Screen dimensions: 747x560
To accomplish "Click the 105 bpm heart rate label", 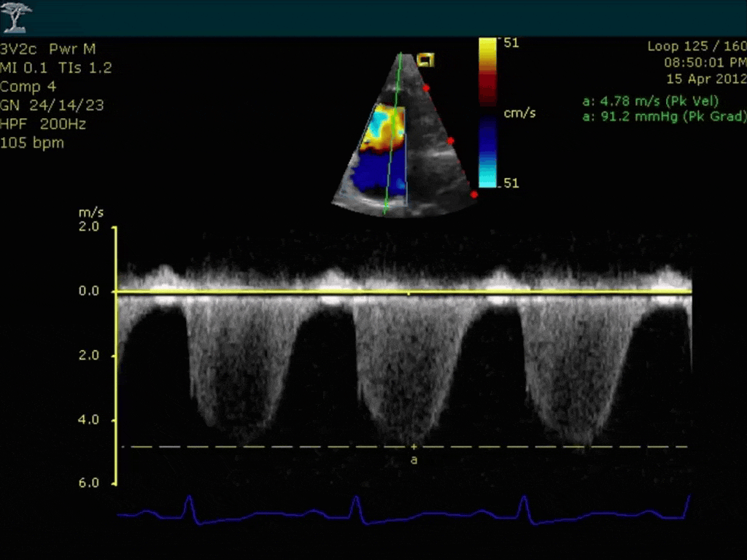I will (32, 143).
